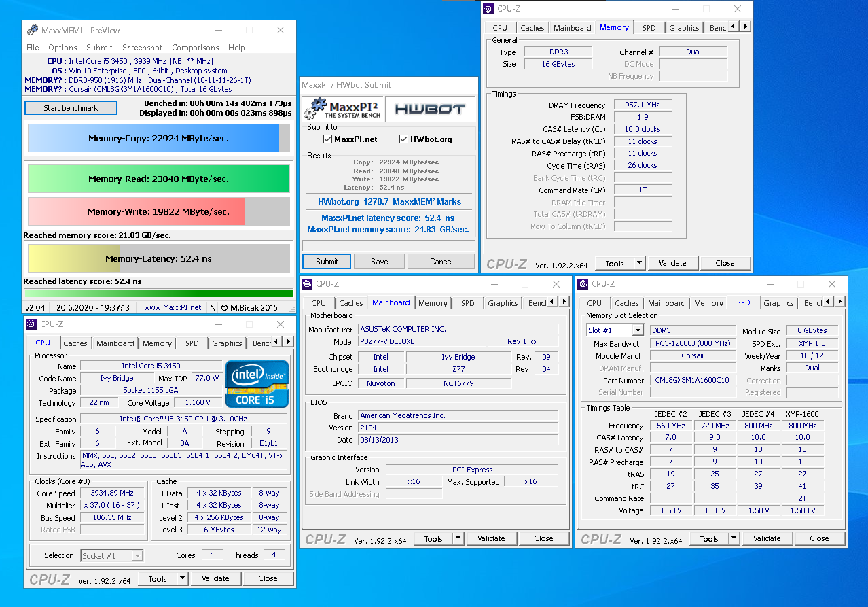Click Submit in HWbot Submit dialog
The width and height of the screenshot is (868, 607).
327,262
